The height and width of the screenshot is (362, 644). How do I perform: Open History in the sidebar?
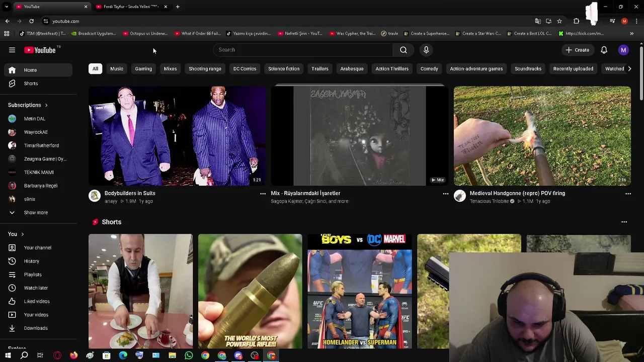pos(38,261)
